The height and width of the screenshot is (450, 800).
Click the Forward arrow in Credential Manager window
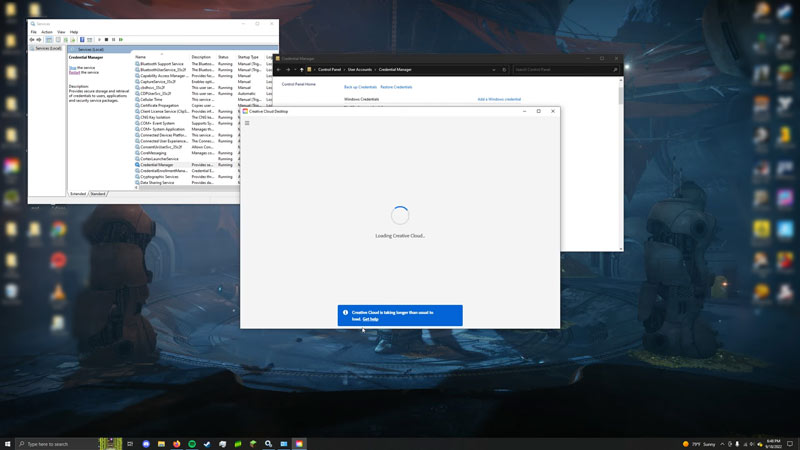pos(288,70)
